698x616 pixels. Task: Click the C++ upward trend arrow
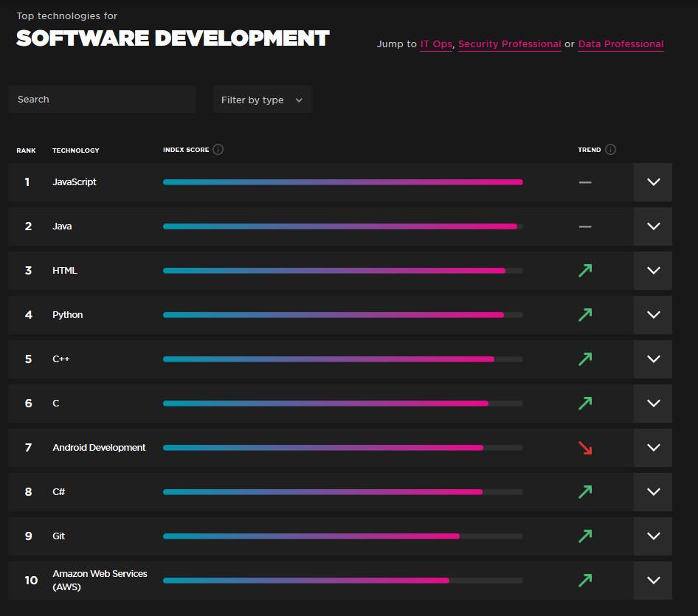click(x=585, y=359)
